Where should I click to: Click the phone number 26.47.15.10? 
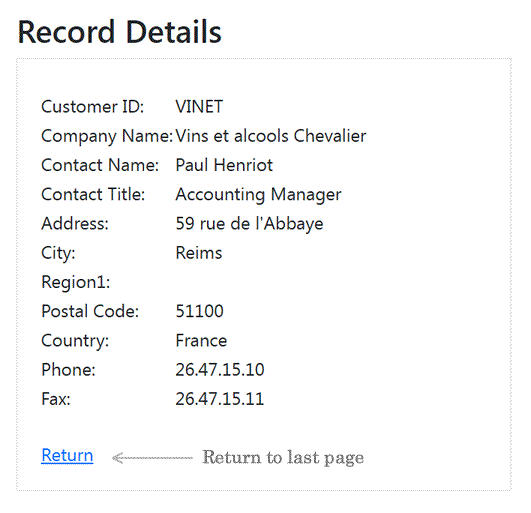tap(220, 370)
